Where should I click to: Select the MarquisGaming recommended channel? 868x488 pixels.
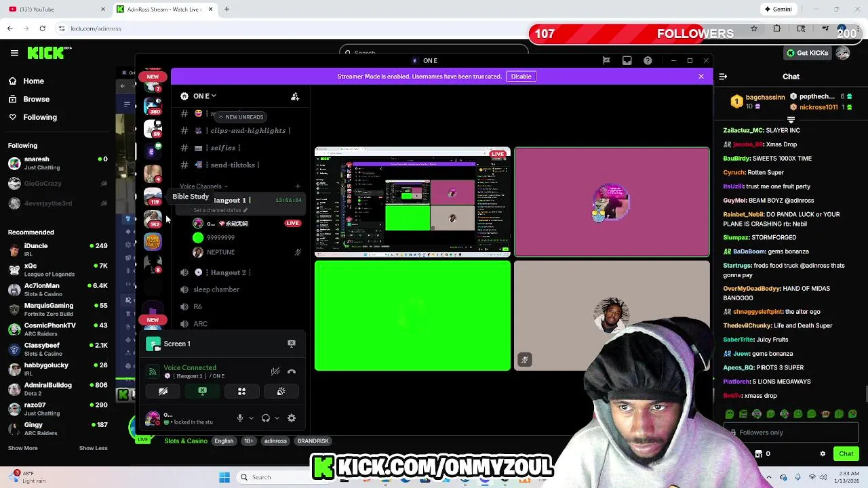click(57, 309)
